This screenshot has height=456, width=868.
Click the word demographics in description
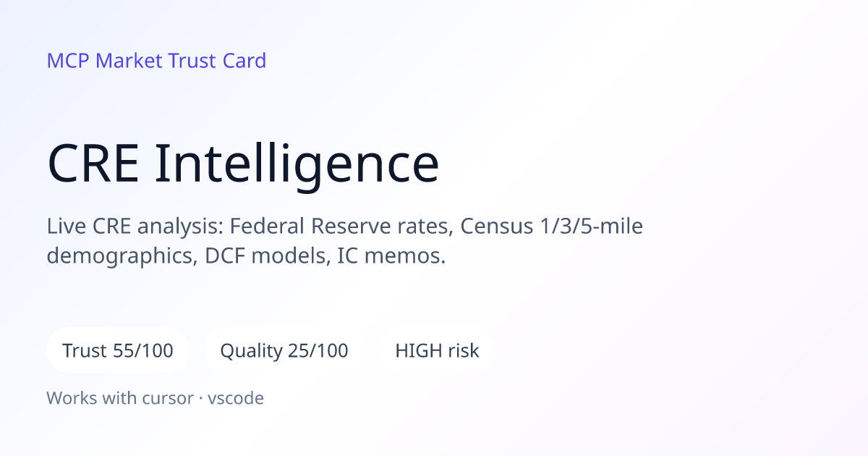tap(119, 256)
